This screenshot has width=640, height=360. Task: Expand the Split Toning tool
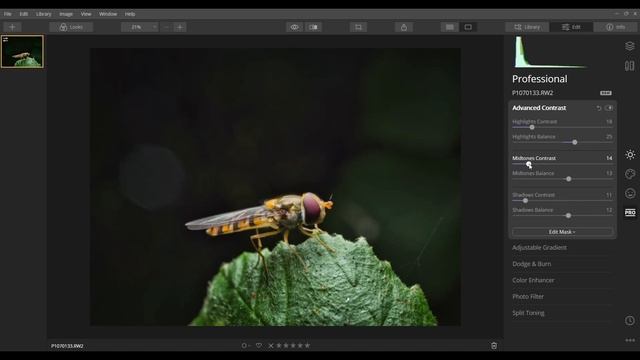click(529, 313)
